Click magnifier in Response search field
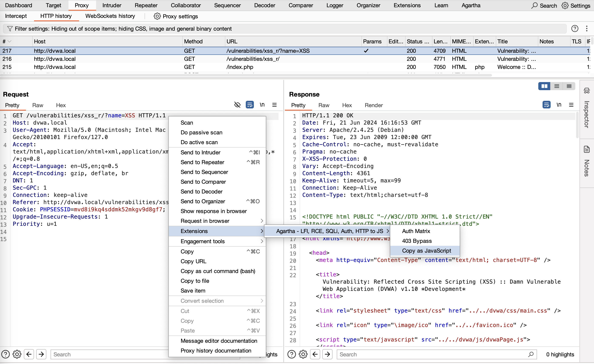Screen dimensions: 594x364 (x=531, y=354)
